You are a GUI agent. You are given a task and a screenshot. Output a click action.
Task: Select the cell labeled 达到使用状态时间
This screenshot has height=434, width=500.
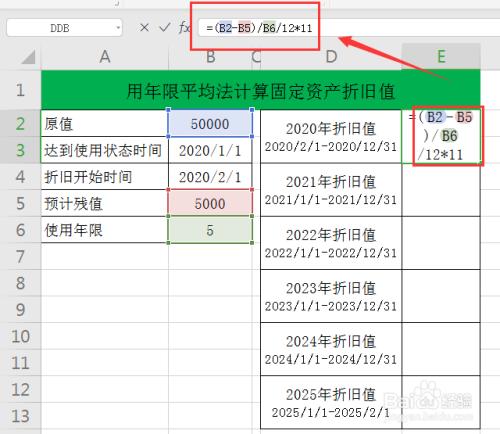click(x=105, y=150)
